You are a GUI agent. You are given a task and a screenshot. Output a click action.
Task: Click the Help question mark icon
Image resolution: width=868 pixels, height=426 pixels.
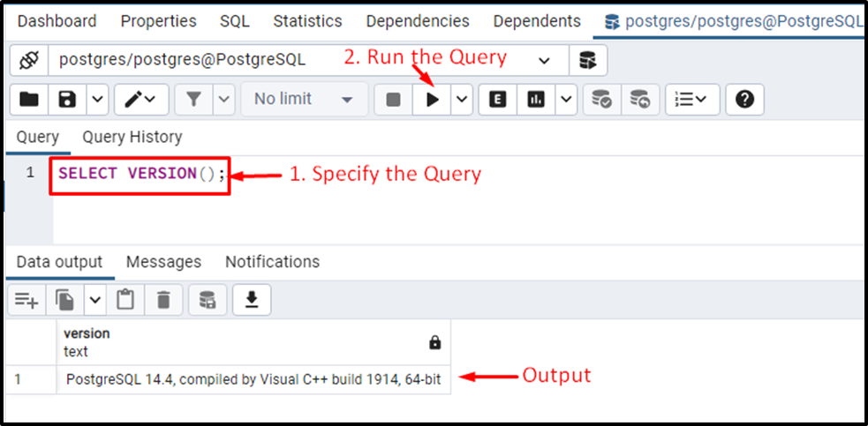[744, 100]
